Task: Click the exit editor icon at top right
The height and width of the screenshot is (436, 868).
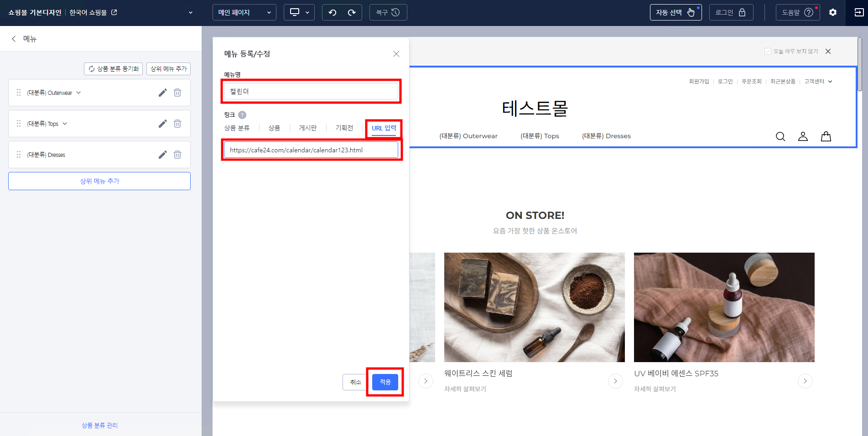Action: coord(859,12)
